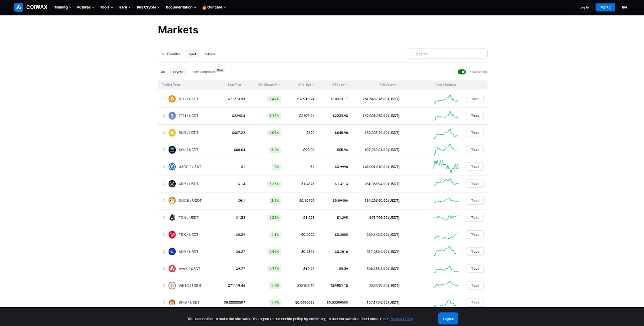The height and width of the screenshot is (326, 644).
Task: Click into the Search markets field
Action: click(x=447, y=54)
